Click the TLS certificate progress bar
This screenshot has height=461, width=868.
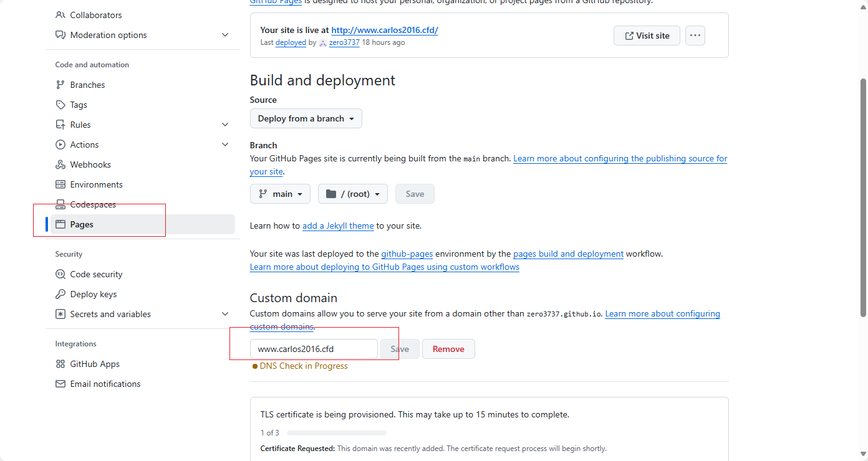[x=337, y=432]
